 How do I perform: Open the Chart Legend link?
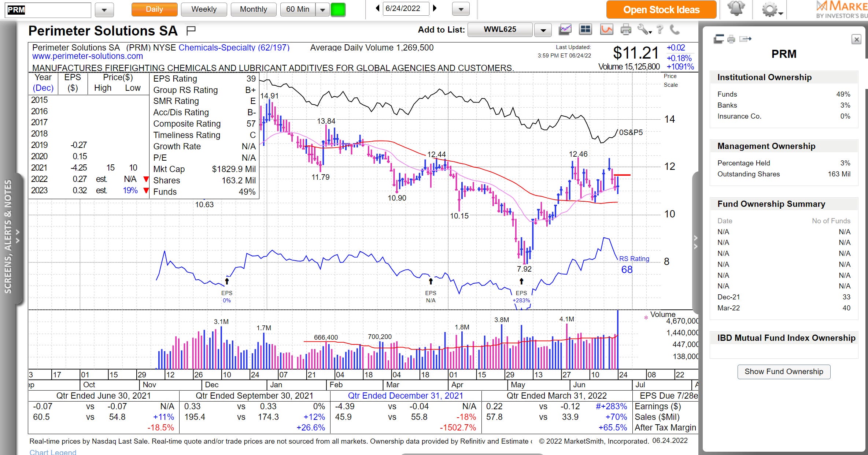[x=53, y=452]
